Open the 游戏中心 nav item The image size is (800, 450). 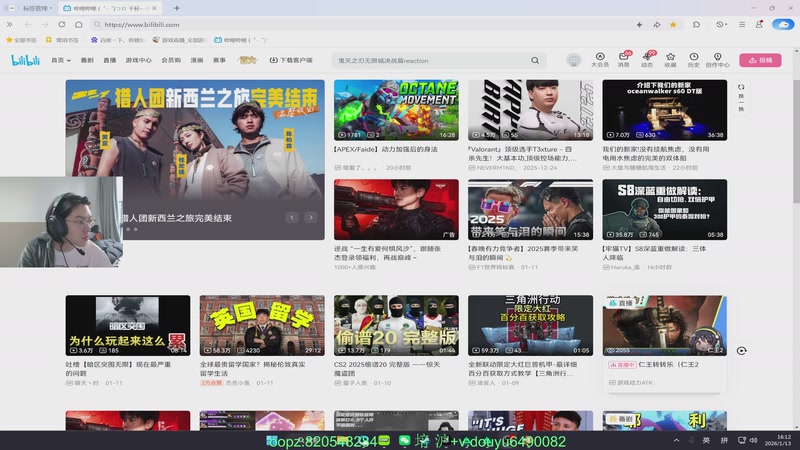[139, 60]
